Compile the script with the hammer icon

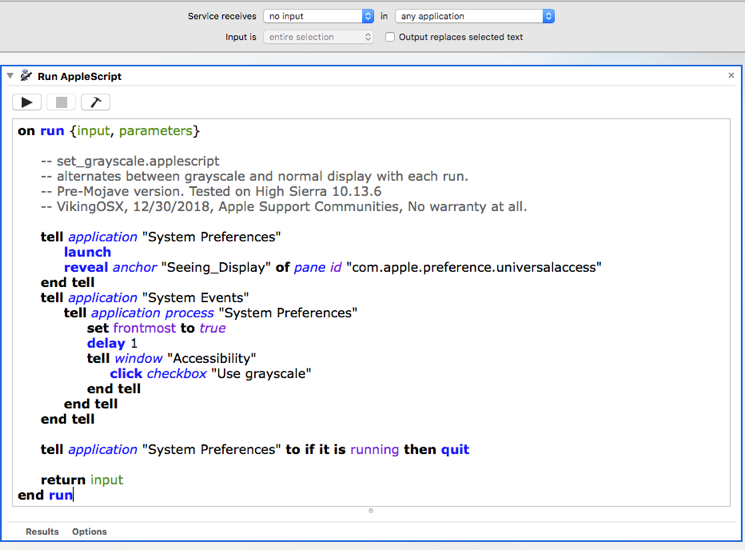coord(96,102)
